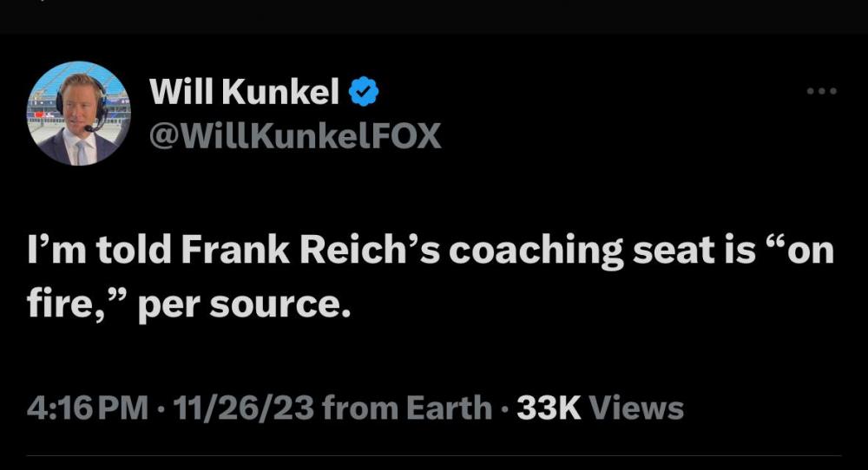Viewport: 868px width, 470px height.
Task: Click the 33K view count number
Action: point(549,408)
